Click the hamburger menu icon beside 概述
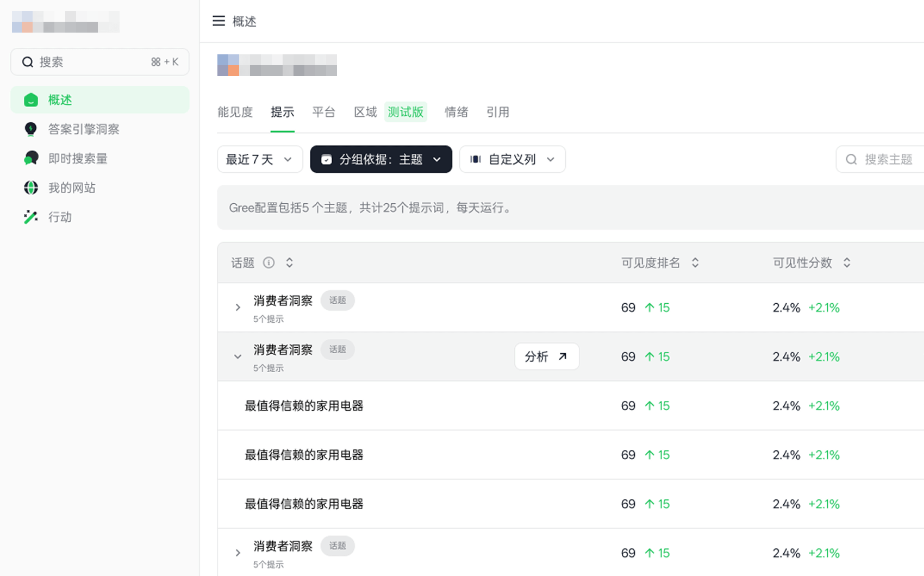This screenshot has width=924, height=576. pos(218,21)
